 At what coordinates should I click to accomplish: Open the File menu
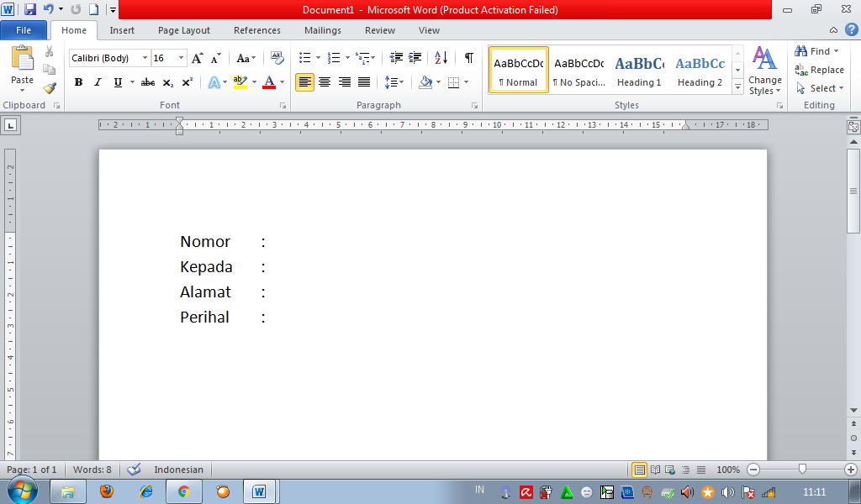(x=24, y=29)
